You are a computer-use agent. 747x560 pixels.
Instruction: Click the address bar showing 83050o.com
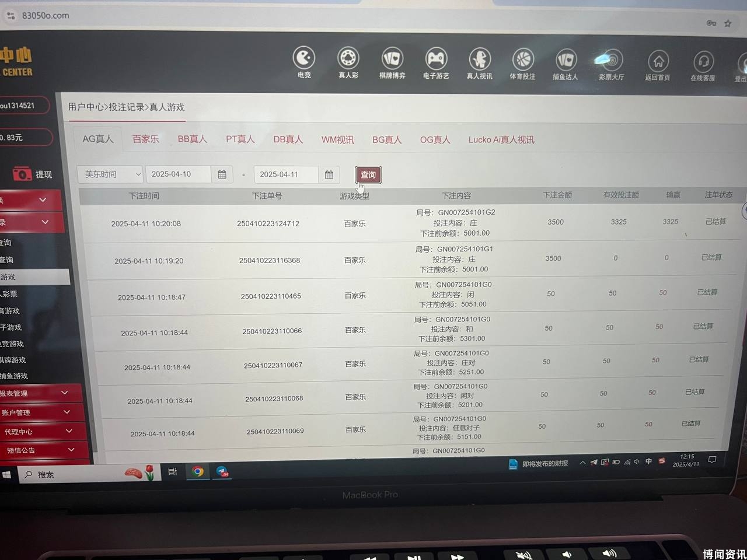point(46,15)
